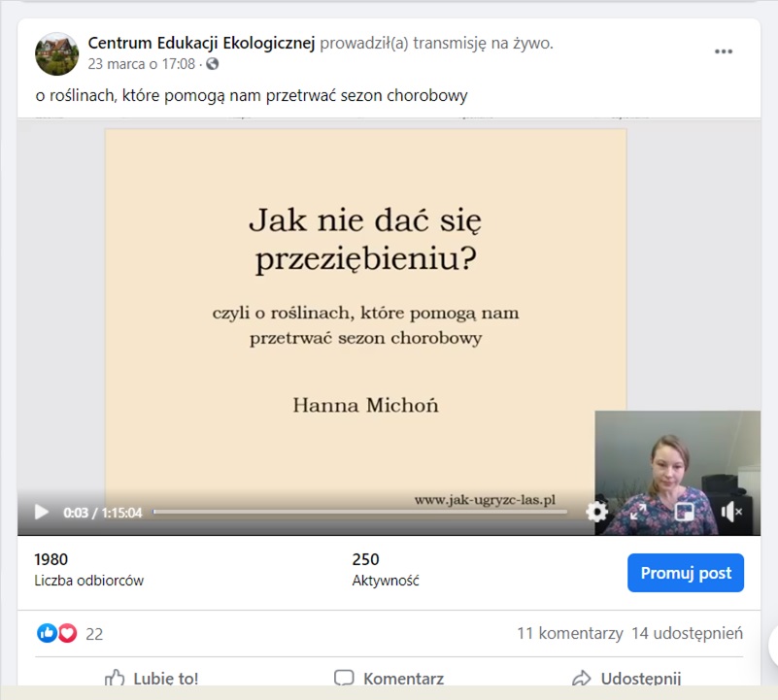View the like reaction icon
778x700 pixels.
pyautogui.click(x=48, y=633)
